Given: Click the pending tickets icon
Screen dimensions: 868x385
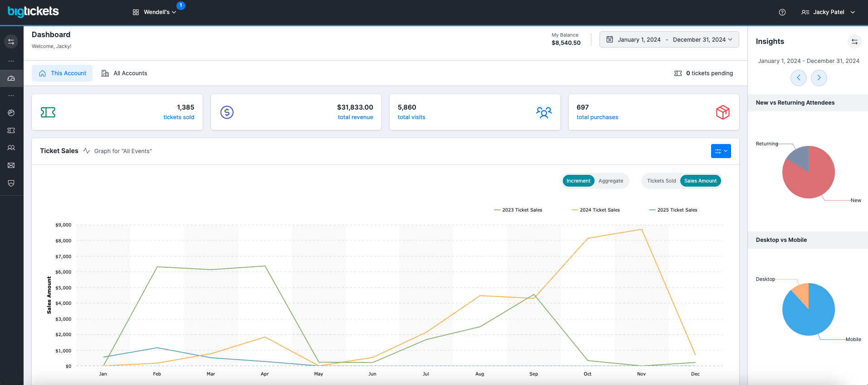Looking at the screenshot, I should tap(678, 73).
